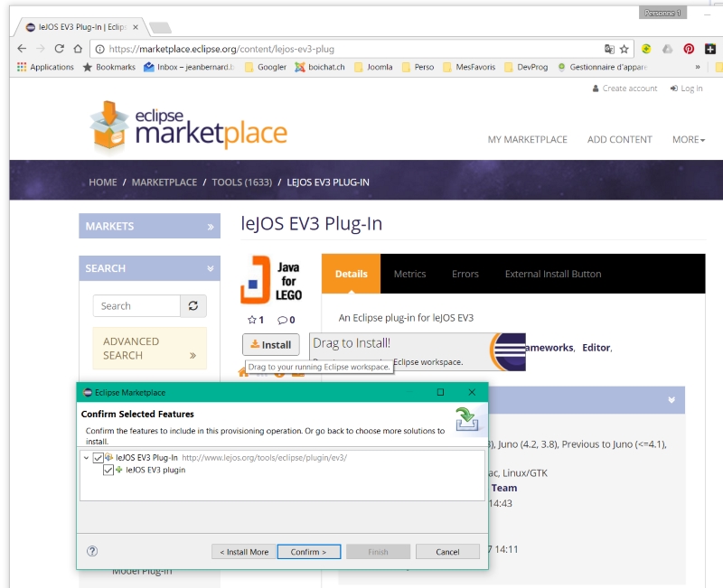Go back with the browser back arrow
Viewport: 723px width, 588px height.
pyautogui.click(x=22, y=49)
